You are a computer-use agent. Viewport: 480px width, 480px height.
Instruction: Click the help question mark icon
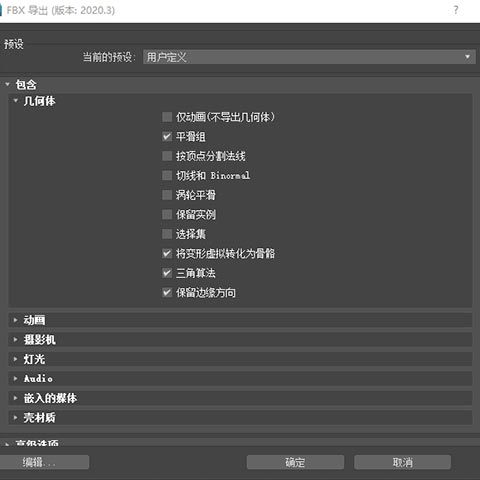click(456, 10)
